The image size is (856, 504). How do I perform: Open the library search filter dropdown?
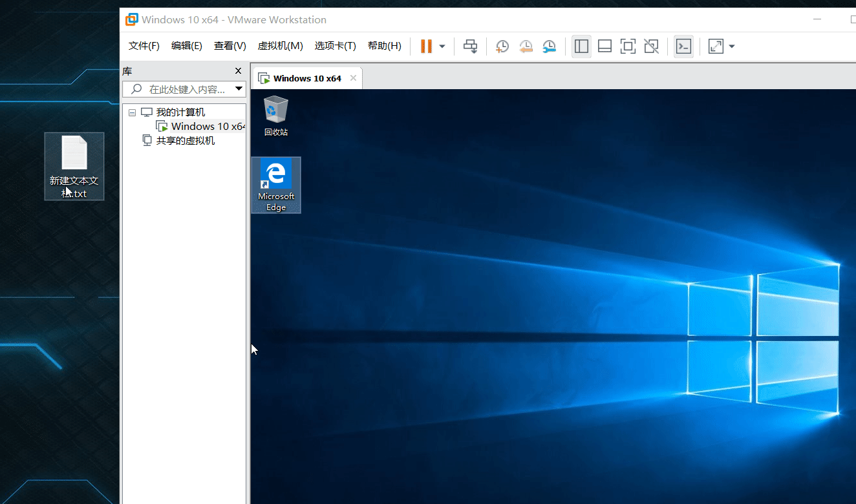point(239,89)
